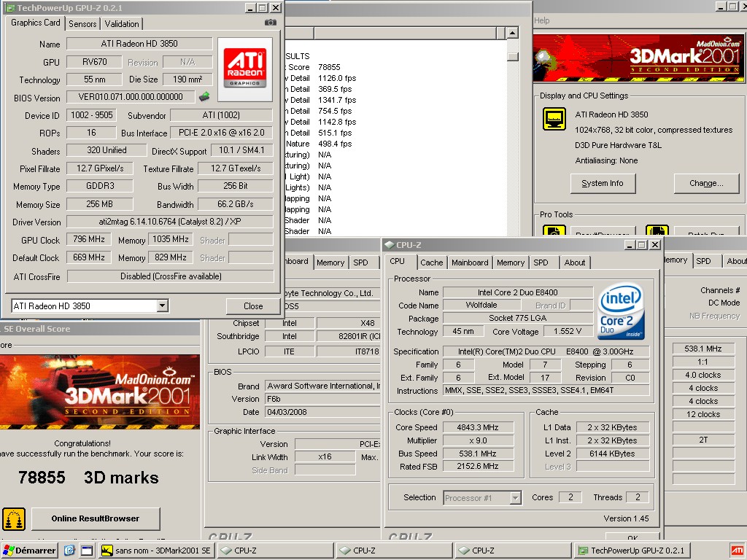The height and width of the screenshot is (560, 747).
Task: Click the Memory clock value 1035 MHz
Action: pyautogui.click(x=171, y=239)
